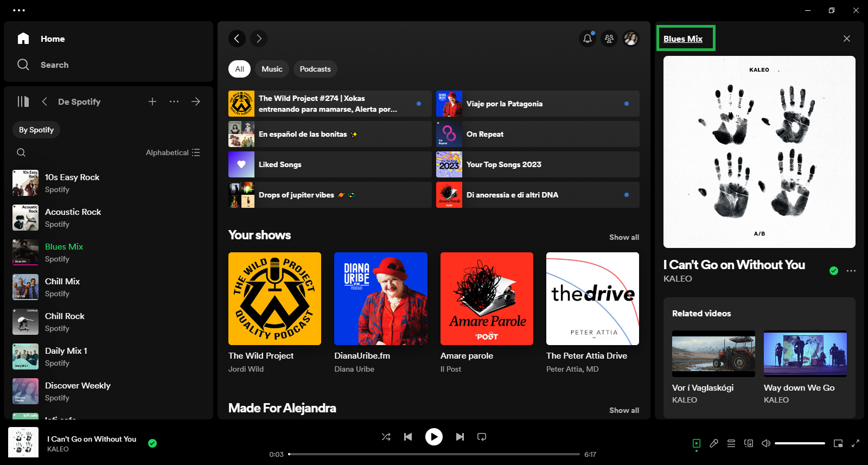Show all under Your shows
Viewport: 868px width, 465px height.
624,237
